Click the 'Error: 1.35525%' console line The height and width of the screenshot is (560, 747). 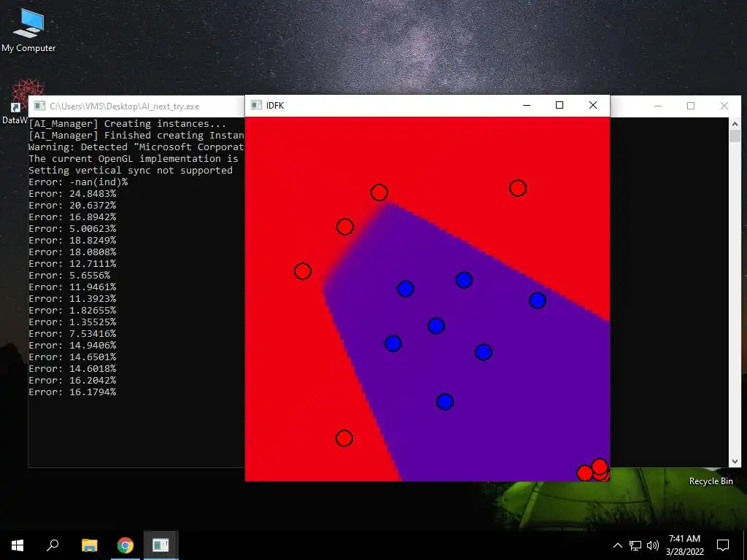[72, 322]
